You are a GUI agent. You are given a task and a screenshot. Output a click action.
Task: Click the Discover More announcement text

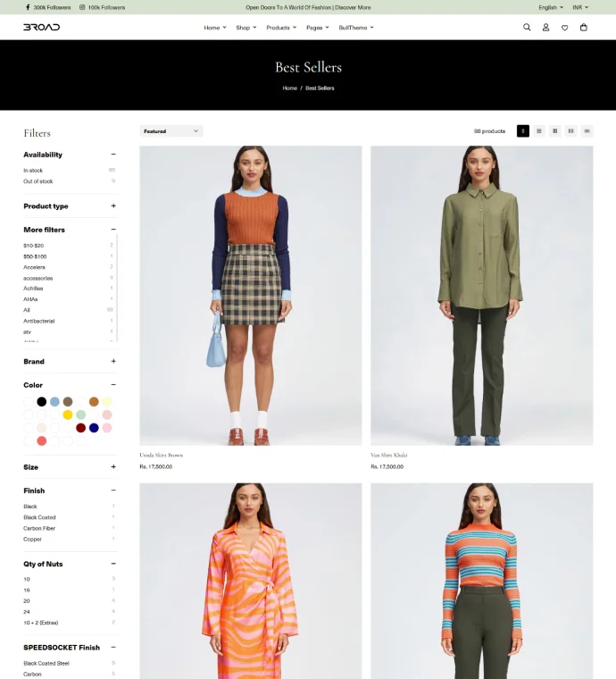pyautogui.click(x=353, y=7)
